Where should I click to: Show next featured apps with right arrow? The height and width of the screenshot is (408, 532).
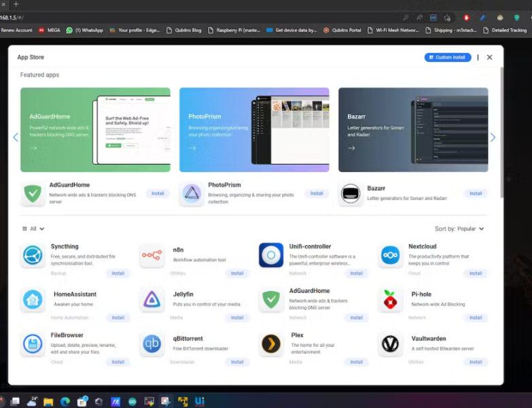pyautogui.click(x=493, y=137)
